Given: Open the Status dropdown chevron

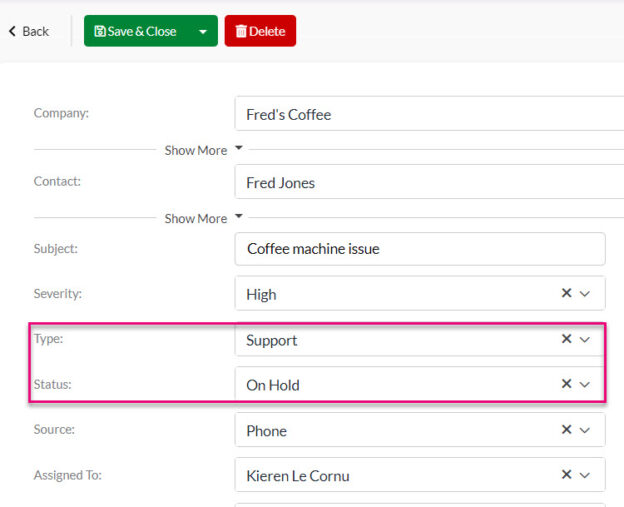Looking at the screenshot, I should point(586,385).
